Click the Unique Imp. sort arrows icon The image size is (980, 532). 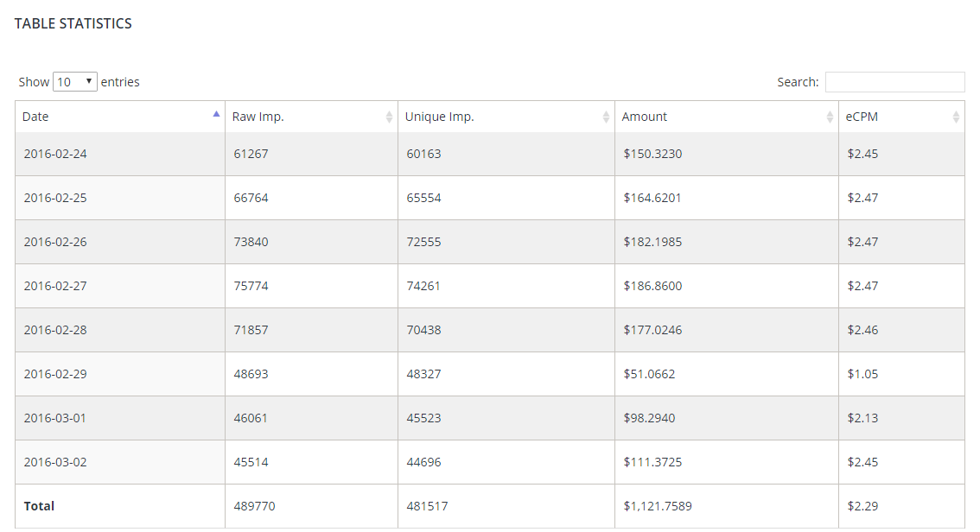(606, 117)
